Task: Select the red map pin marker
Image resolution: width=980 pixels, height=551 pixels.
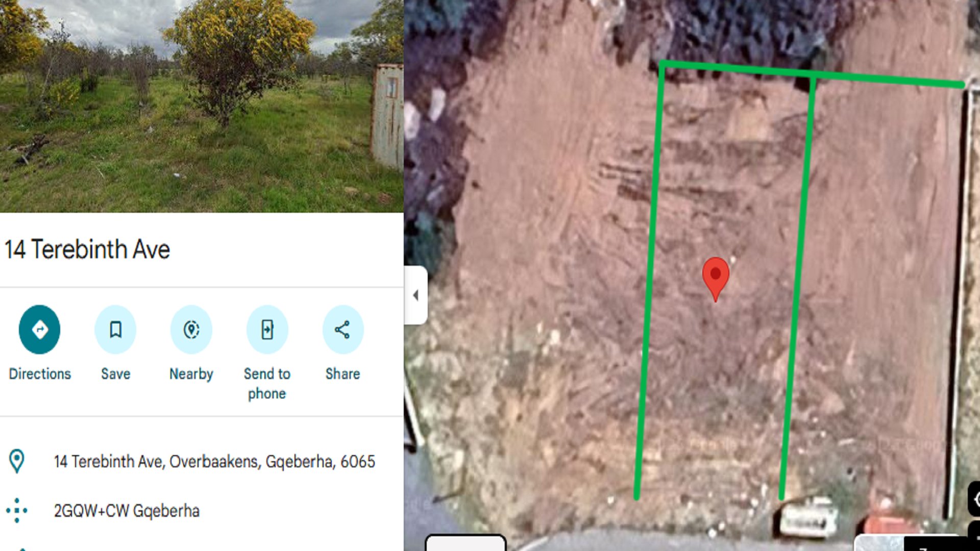Action: click(x=716, y=279)
